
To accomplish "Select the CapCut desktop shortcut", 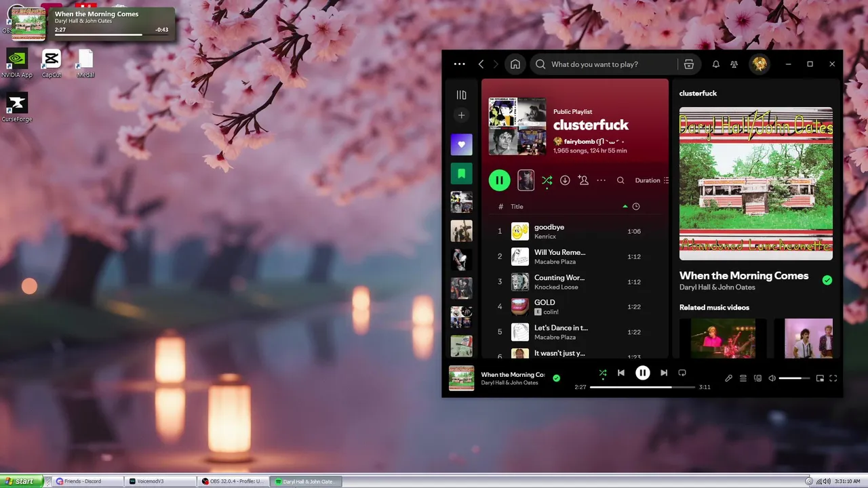I will pos(52,63).
